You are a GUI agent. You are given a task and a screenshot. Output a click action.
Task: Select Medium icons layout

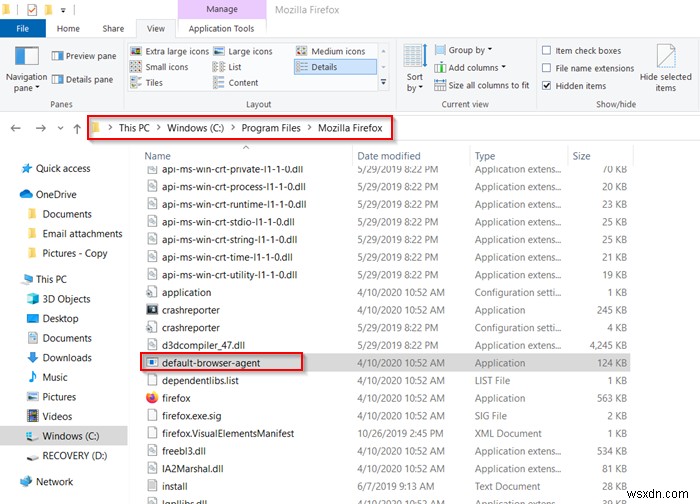tap(331, 51)
